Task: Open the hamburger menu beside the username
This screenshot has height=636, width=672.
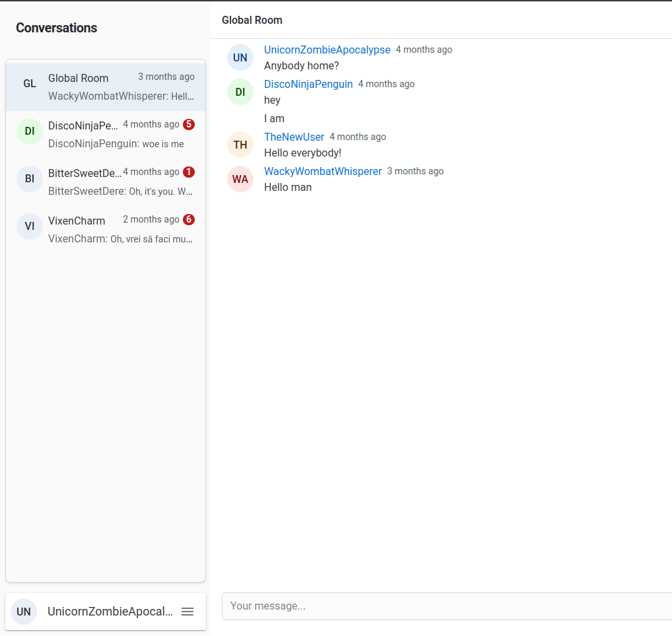Action: (187, 612)
